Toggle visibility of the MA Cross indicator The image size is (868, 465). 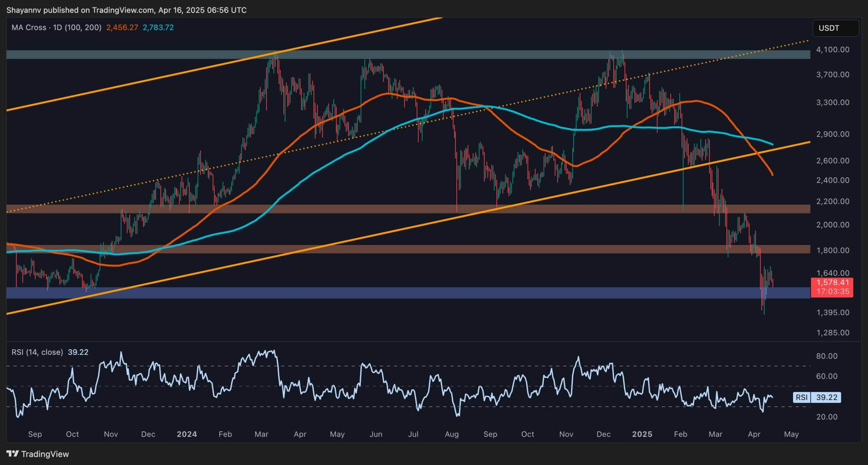(29, 27)
